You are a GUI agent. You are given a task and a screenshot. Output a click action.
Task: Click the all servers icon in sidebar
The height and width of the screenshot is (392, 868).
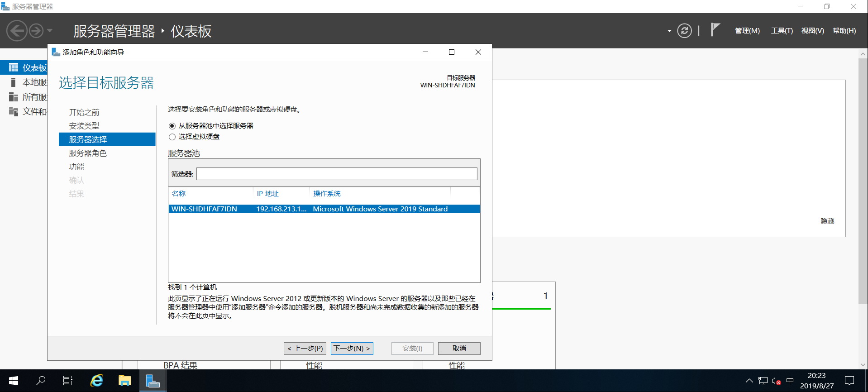14,97
